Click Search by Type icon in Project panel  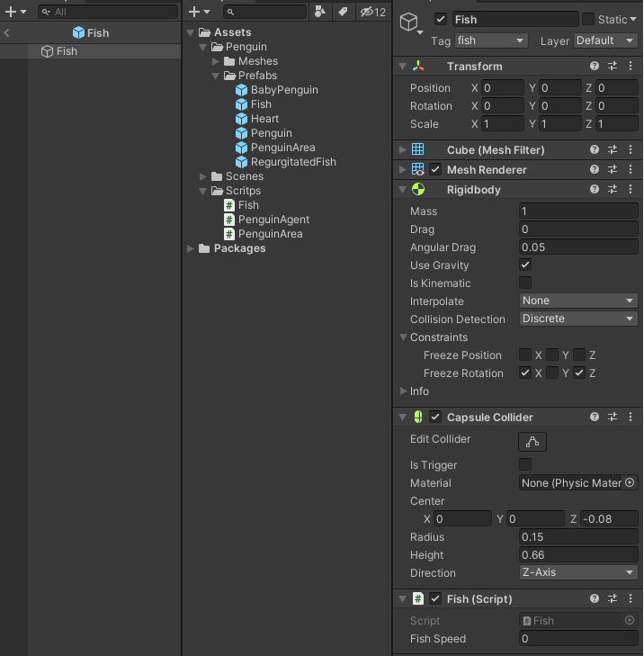(320, 12)
